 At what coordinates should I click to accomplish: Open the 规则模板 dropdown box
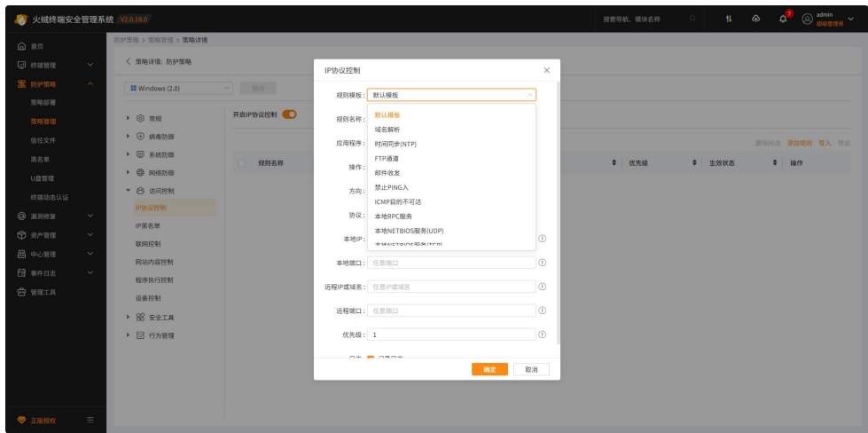(x=451, y=95)
